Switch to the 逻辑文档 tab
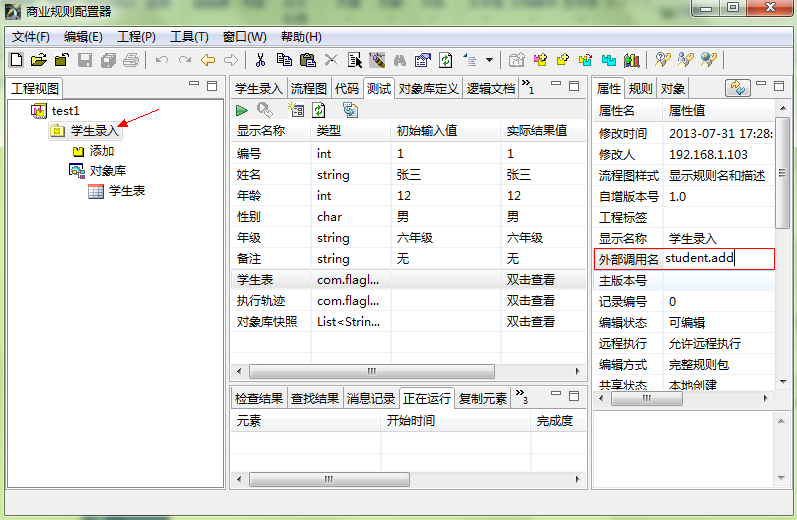The image size is (797, 520). tap(491, 89)
